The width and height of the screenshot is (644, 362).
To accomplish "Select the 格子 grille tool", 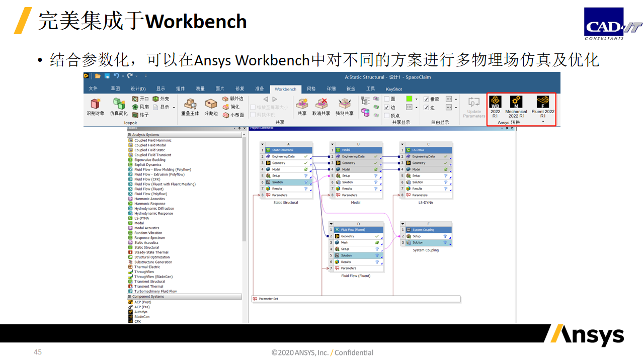I will coord(140,115).
